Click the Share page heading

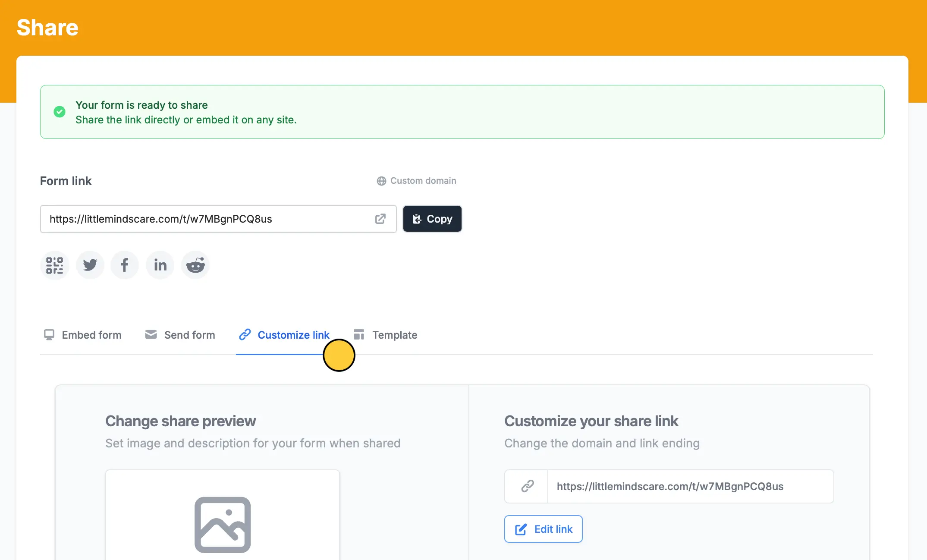(47, 28)
